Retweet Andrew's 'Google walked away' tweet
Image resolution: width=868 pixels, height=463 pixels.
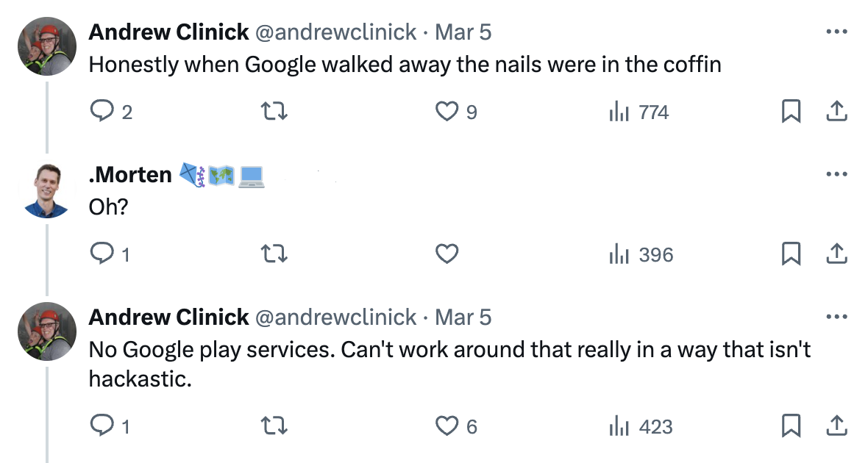[274, 112]
